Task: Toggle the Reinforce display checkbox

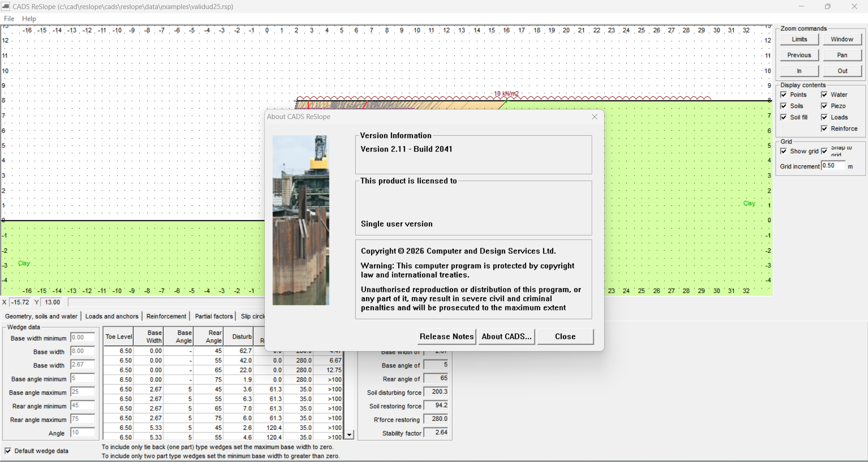Action: (825, 129)
